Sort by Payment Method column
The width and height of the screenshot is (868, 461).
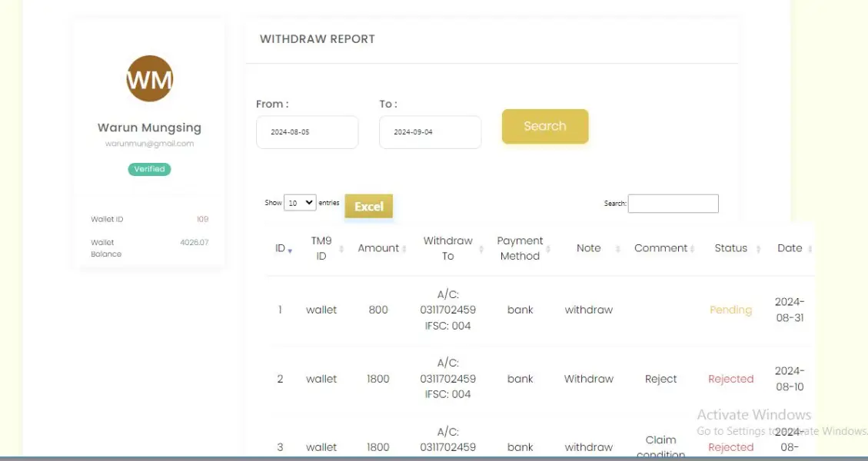548,249
